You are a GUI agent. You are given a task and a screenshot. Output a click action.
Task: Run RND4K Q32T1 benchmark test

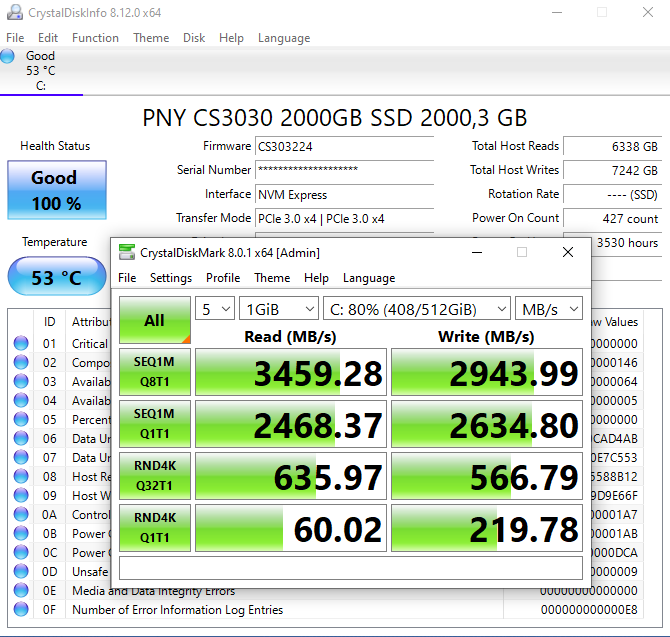pyautogui.click(x=155, y=476)
